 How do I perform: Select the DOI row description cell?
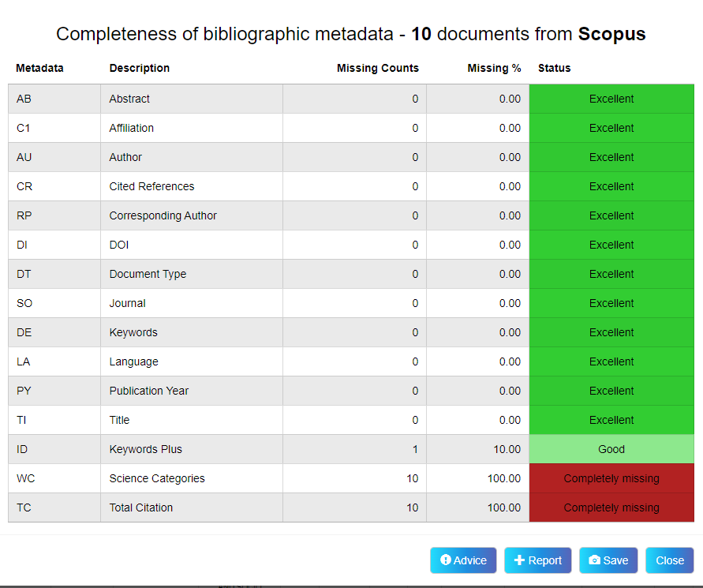pos(118,245)
